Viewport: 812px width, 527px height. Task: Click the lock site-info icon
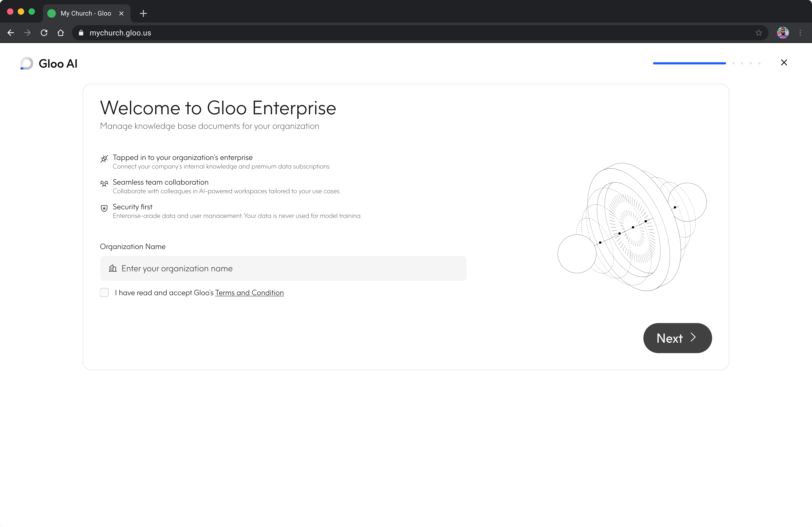pyautogui.click(x=81, y=33)
